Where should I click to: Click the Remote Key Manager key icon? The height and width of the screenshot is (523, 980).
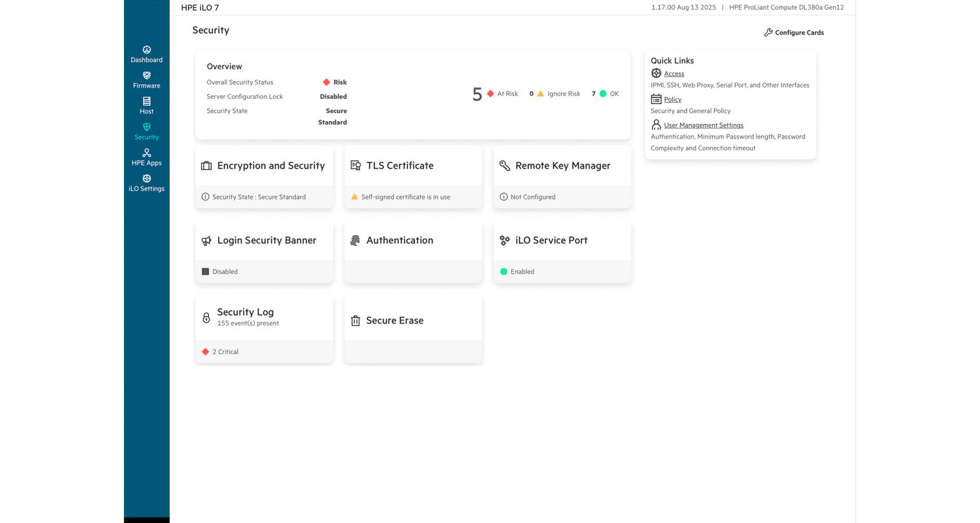point(504,166)
